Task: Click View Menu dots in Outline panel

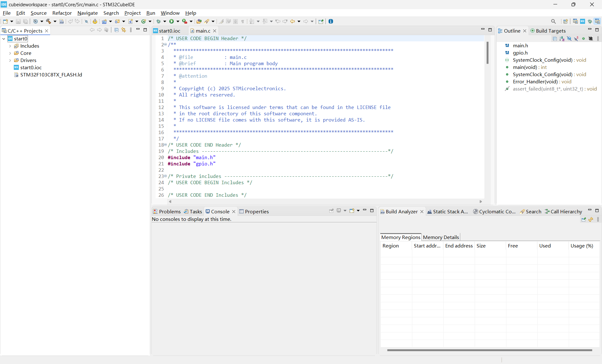Action: (x=598, y=39)
